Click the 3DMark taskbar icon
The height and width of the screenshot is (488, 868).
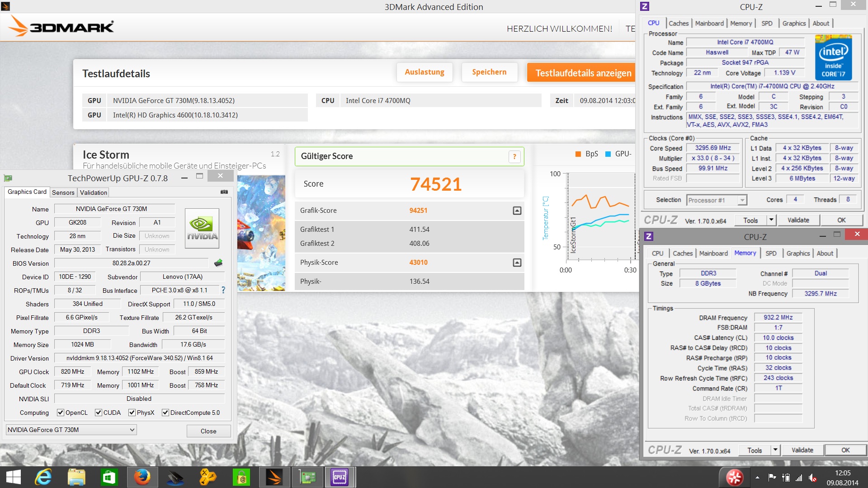274,477
